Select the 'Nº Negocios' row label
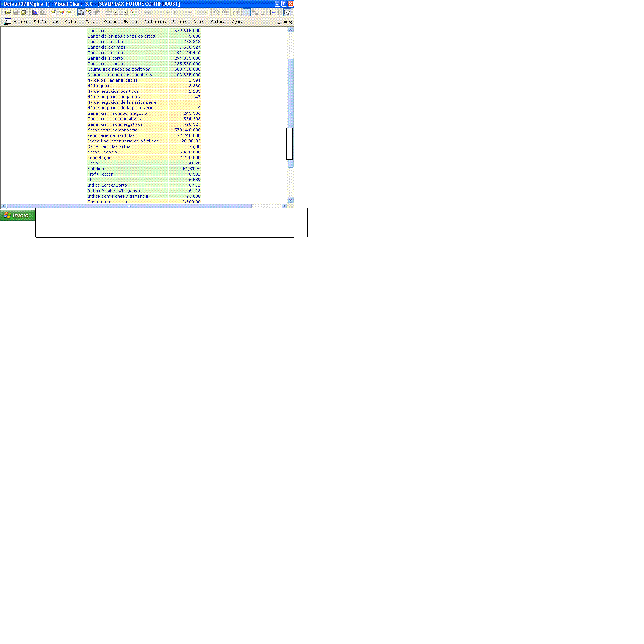 100,86
